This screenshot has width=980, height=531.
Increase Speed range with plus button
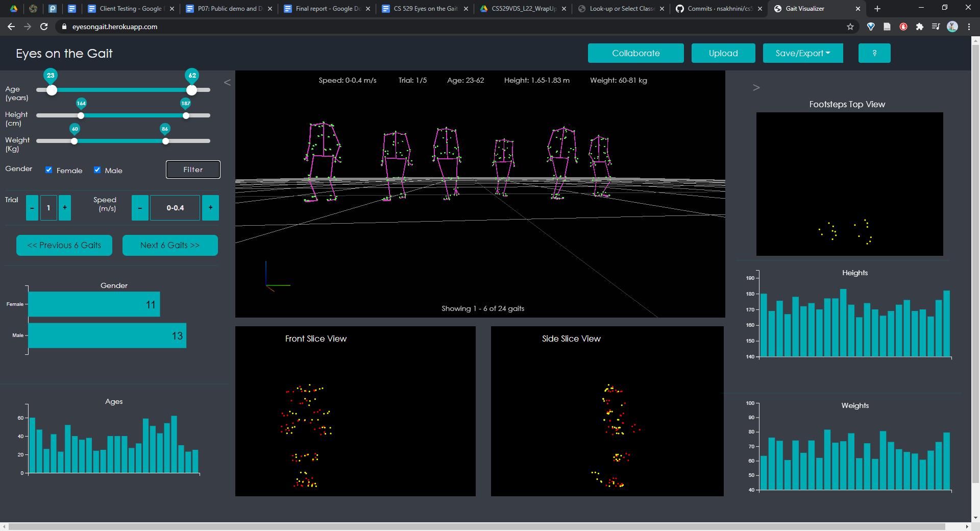tap(210, 208)
